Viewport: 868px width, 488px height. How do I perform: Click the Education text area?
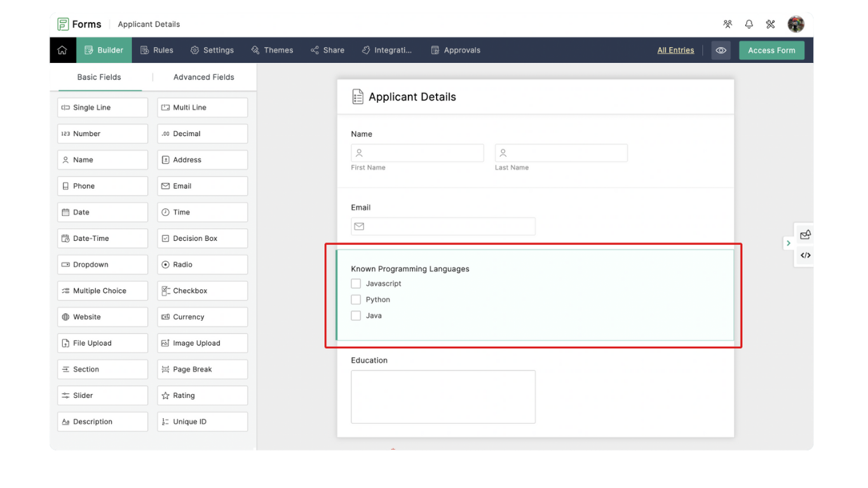tap(443, 397)
